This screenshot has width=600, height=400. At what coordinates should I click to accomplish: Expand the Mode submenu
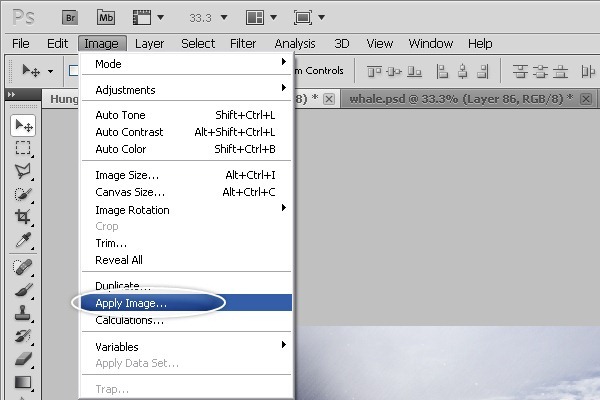tap(187, 64)
